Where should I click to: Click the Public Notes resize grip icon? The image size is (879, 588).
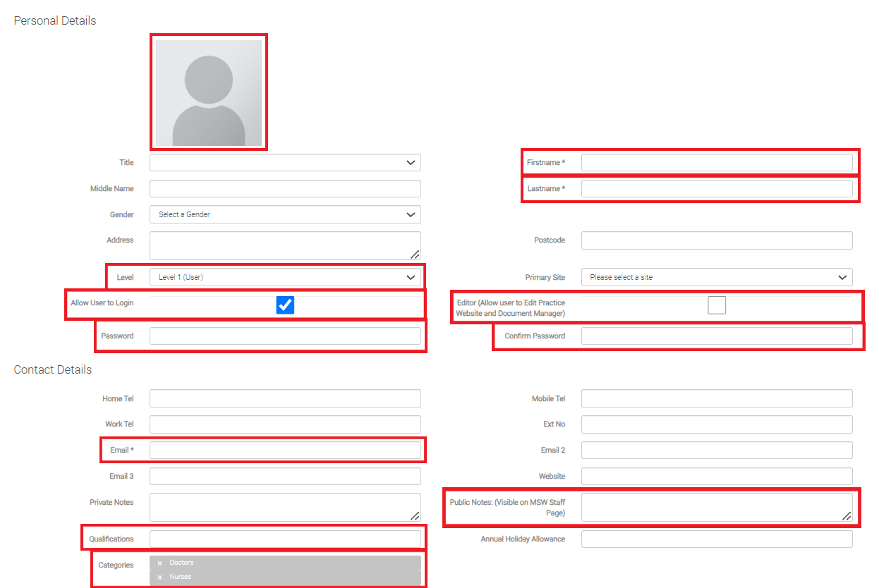(x=846, y=517)
